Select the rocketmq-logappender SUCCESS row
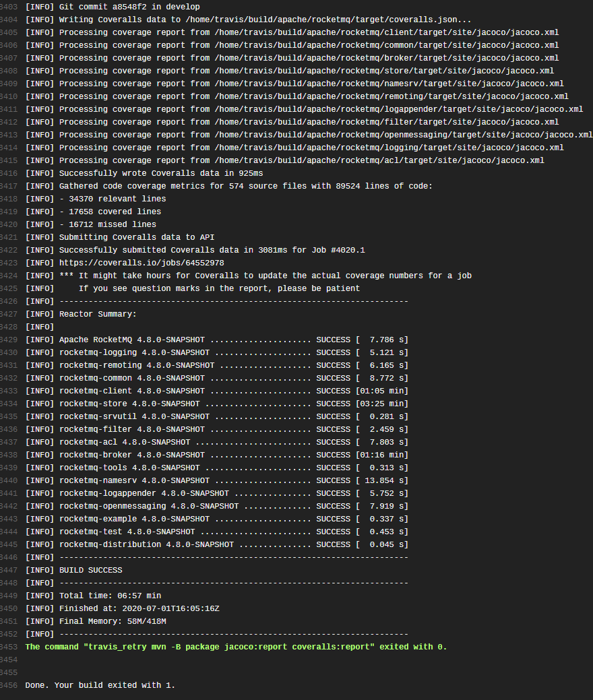This screenshot has width=593, height=700. click(216, 493)
